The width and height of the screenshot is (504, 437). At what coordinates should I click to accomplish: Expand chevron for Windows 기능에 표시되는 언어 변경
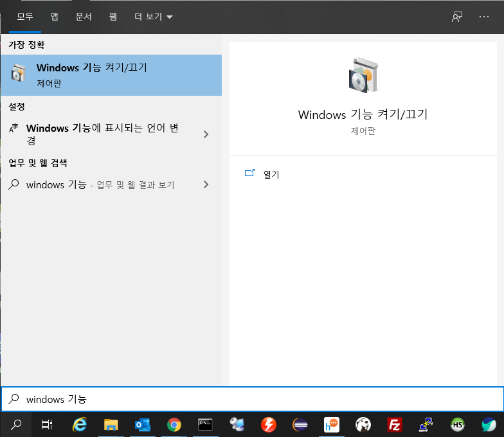click(x=206, y=134)
